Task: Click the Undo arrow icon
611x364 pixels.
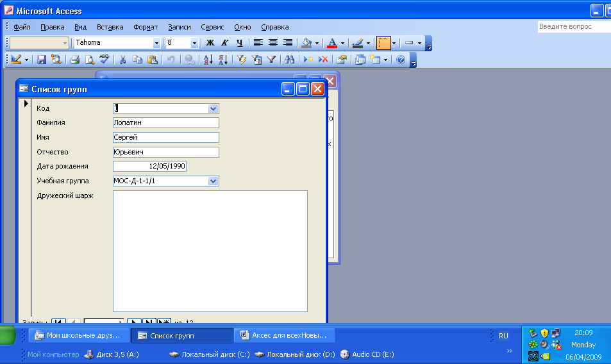Action: pos(171,60)
